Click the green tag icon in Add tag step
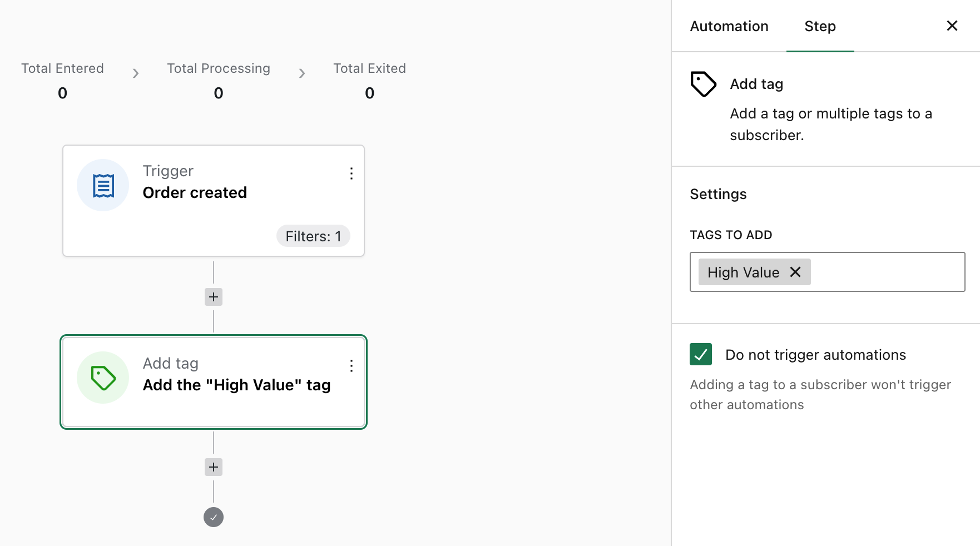This screenshot has height=546, width=980. coord(103,378)
